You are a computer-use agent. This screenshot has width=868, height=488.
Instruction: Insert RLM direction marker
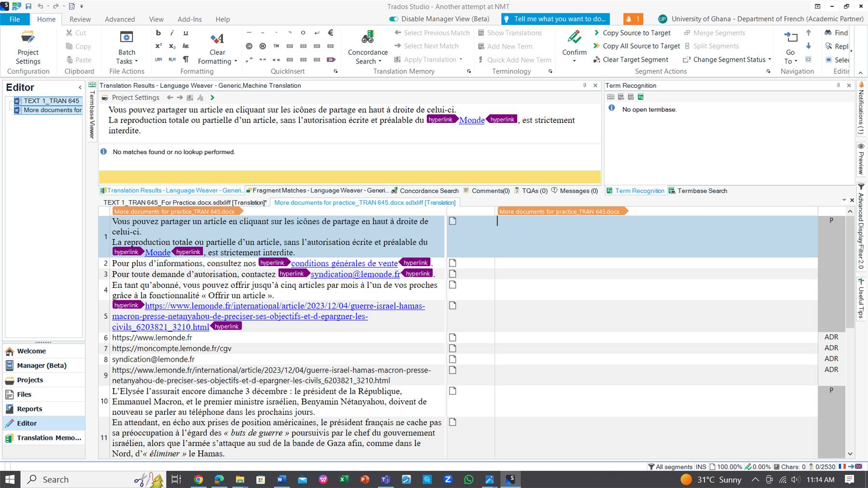point(172,59)
